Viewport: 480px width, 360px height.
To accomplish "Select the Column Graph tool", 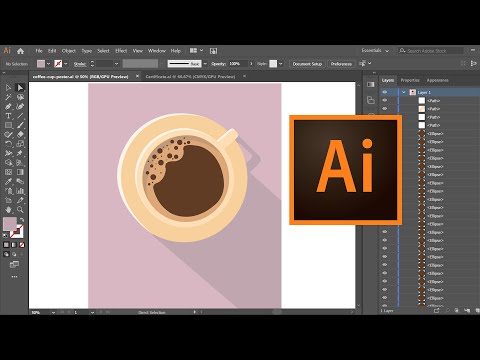I will click(x=20, y=191).
